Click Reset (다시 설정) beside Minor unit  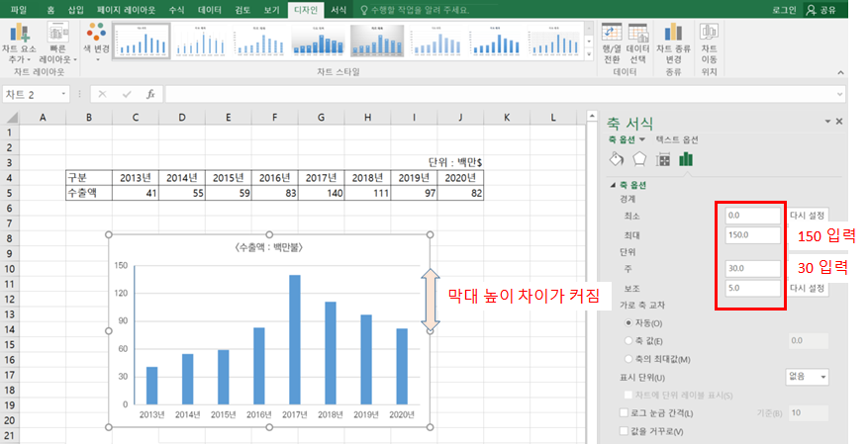[x=807, y=288]
